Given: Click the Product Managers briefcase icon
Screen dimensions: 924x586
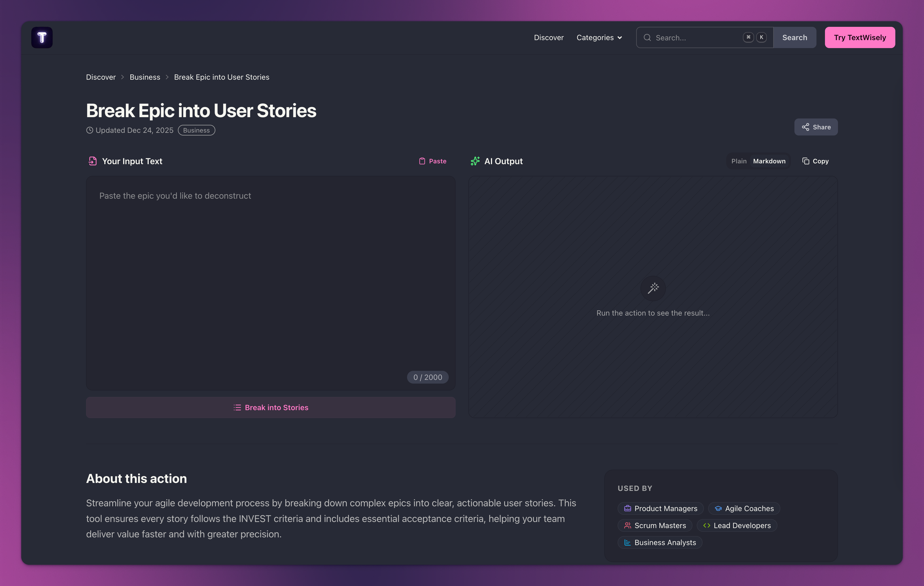Looking at the screenshot, I should 627,508.
